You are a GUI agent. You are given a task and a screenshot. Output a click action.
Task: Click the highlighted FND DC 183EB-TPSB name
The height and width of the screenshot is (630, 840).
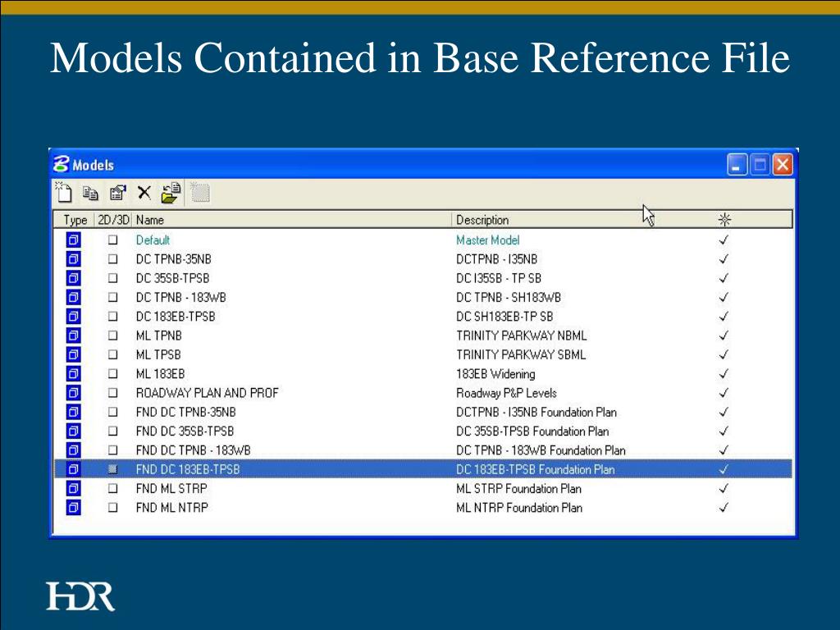pos(188,469)
